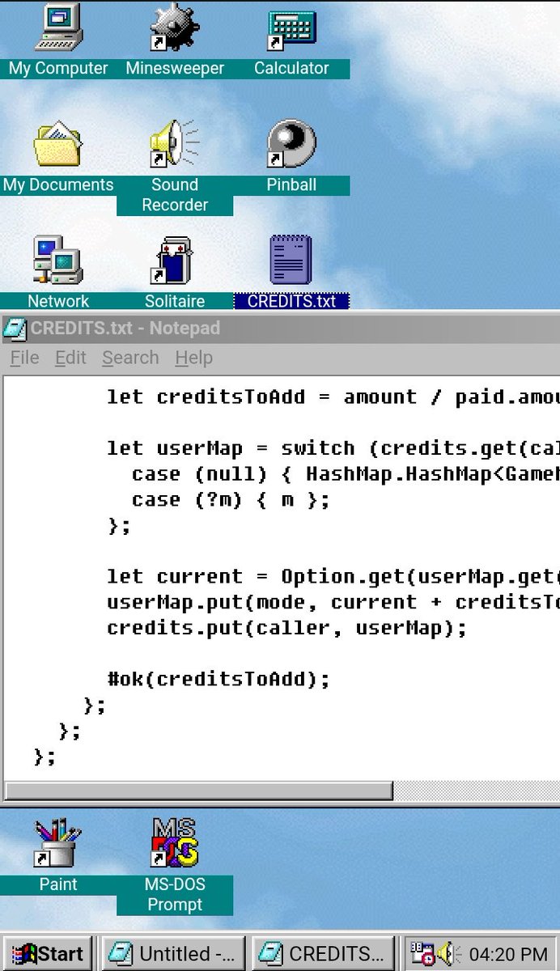The width and height of the screenshot is (560, 971).
Task: Click the MS-DOS Prompt icon label
Action: (175, 895)
